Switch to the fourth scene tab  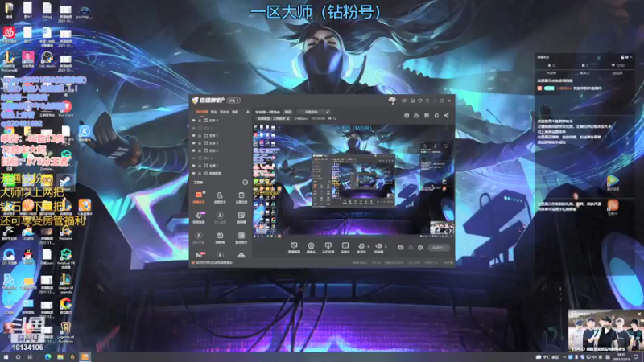235,112
